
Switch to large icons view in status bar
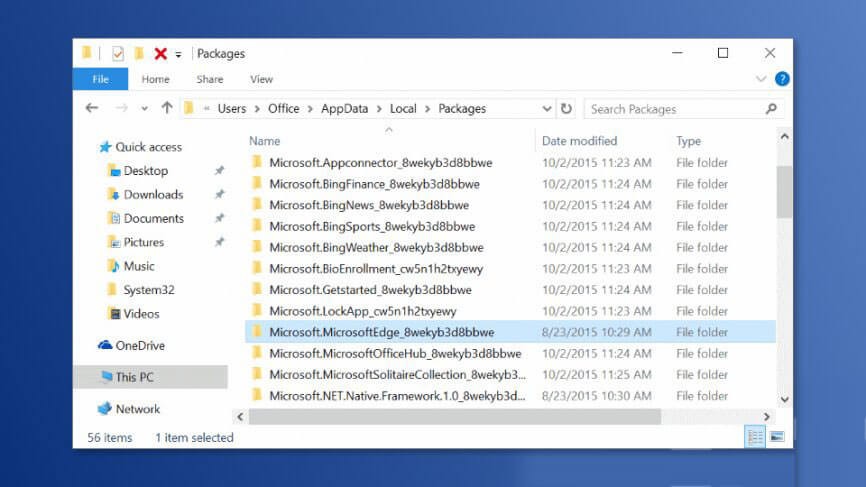[776, 437]
